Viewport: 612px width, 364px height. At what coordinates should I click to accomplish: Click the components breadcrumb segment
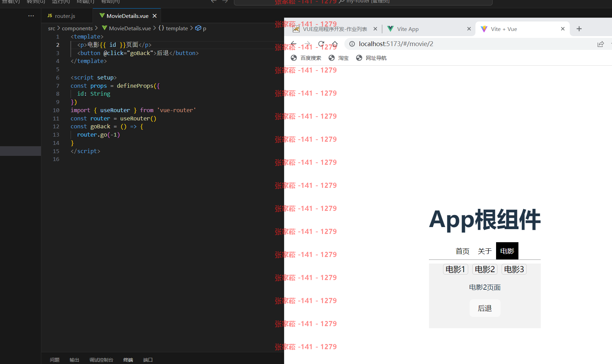point(77,28)
